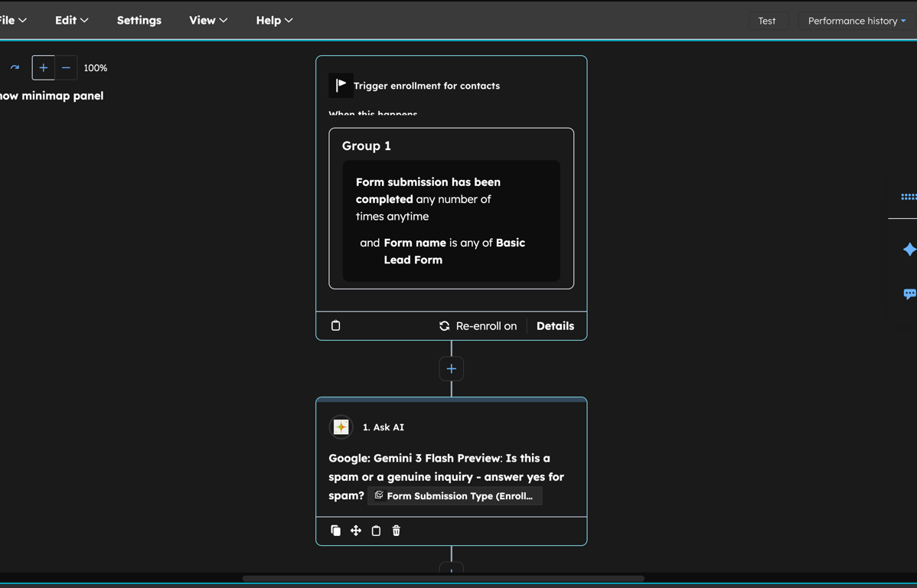Click the Form Submission Type enrollment token
The height and width of the screenshot is (588, 917).
coord(455,495)
